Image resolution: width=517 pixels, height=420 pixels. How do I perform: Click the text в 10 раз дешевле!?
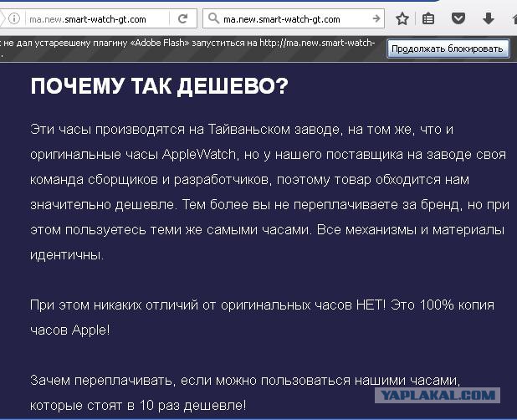(x=187, y=405)
